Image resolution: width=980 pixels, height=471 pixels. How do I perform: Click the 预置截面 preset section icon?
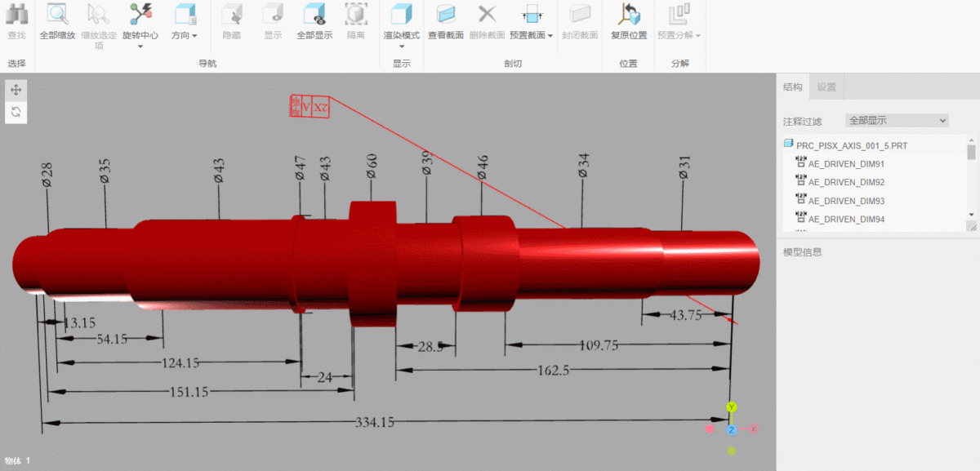pos(532,14)
